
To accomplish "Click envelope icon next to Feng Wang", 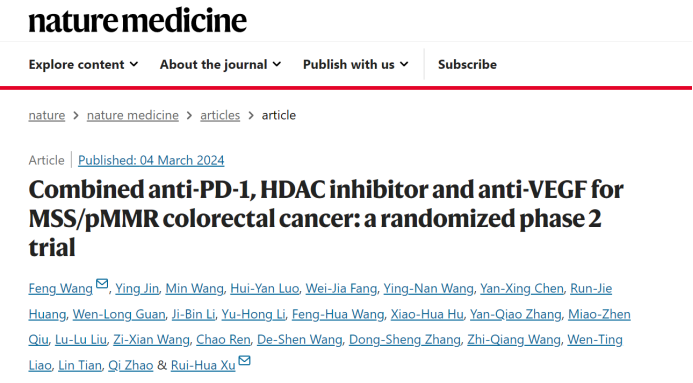I will point(102,283).
